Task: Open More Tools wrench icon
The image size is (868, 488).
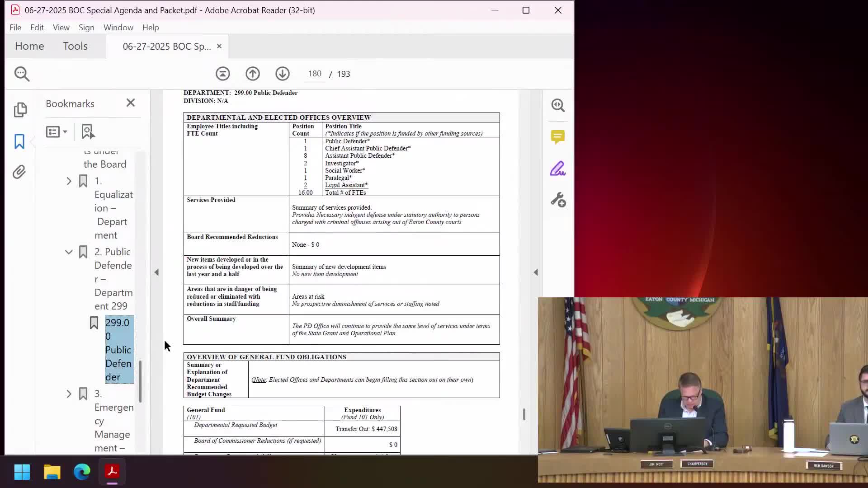Action: [x=558, y=200]
